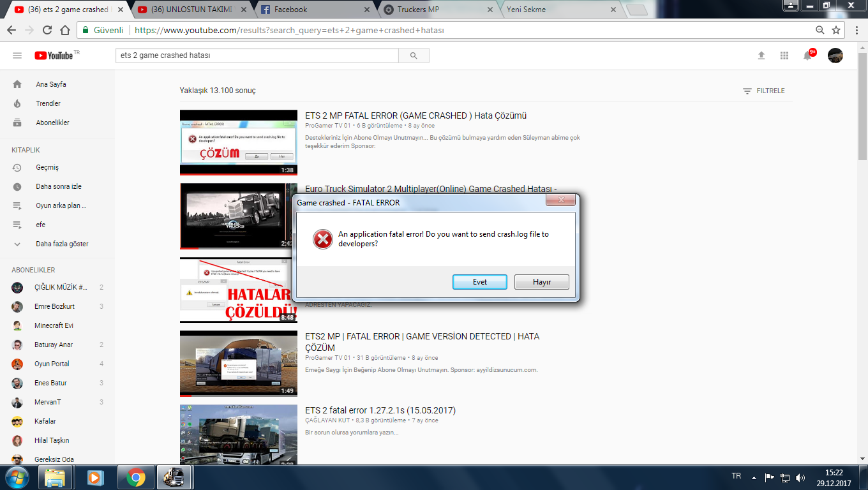Image resolution: width=868 pixels, height=490 pixels.
Task: Click the new tab button
Action: [x=637, y=10]
